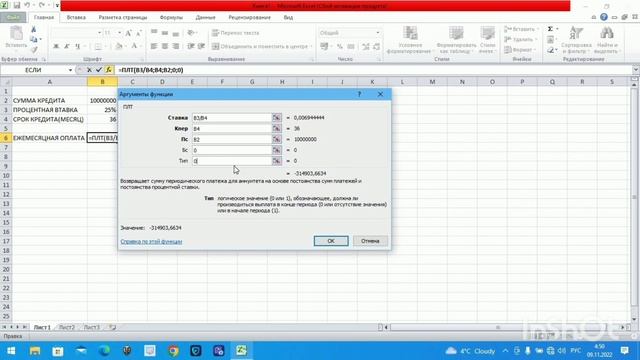This screenshot has height=360, width=640.
Task: Open the Insert cells (Вставить) dropdown
Action: (x=522, y=29)
